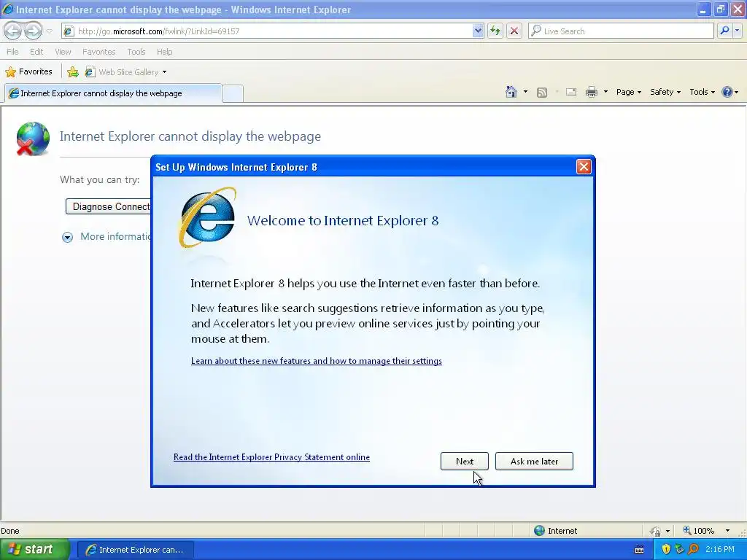Select the 'cannot display the webpage' tab

pyautogui.click(x=113, y=93)
